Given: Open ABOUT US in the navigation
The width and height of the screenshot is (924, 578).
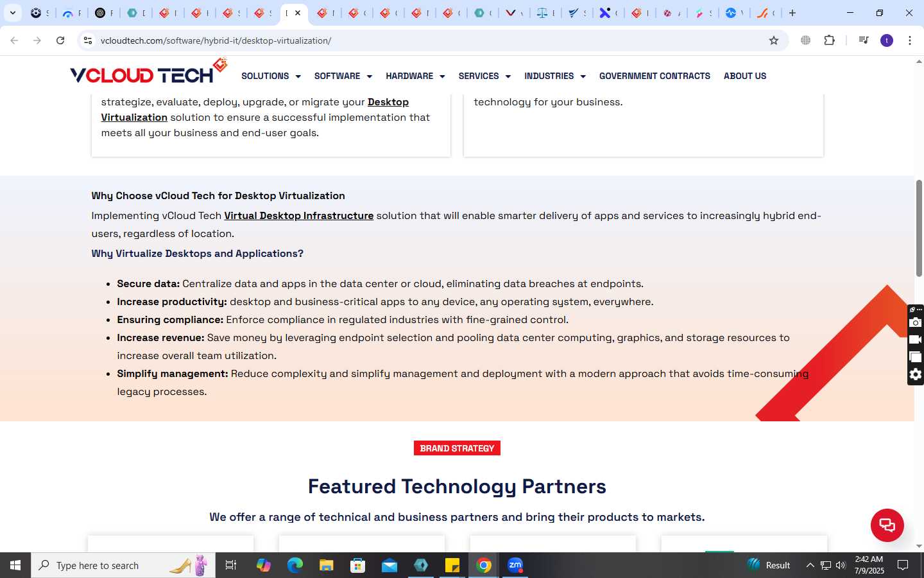Looking at the screenshot, I should 745,76.
